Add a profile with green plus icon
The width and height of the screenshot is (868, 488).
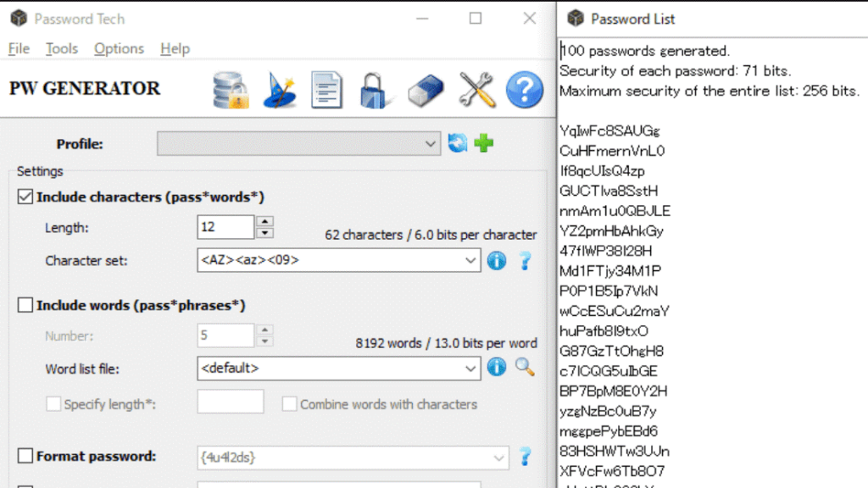coord(484,143)
